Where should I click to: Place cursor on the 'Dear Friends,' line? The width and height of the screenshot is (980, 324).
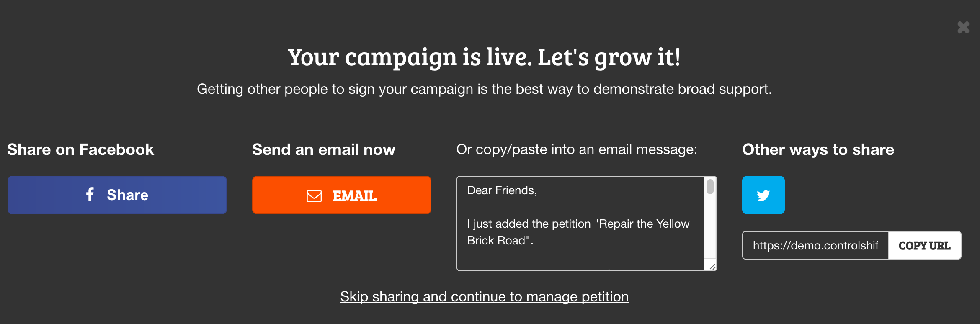coord(502,190)
